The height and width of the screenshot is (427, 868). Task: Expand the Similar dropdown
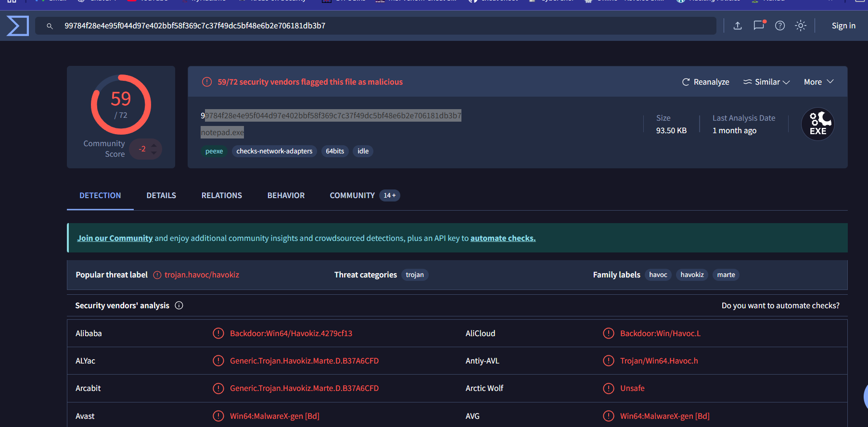tap(766, 82)
